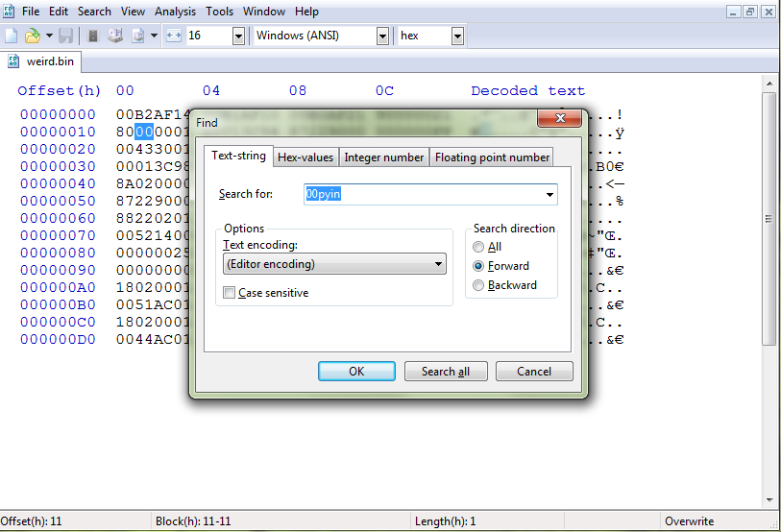This screenshot has height=532, width=781.
Task: Click the Overwrite mode status bar entry
Action: (690, 521)
